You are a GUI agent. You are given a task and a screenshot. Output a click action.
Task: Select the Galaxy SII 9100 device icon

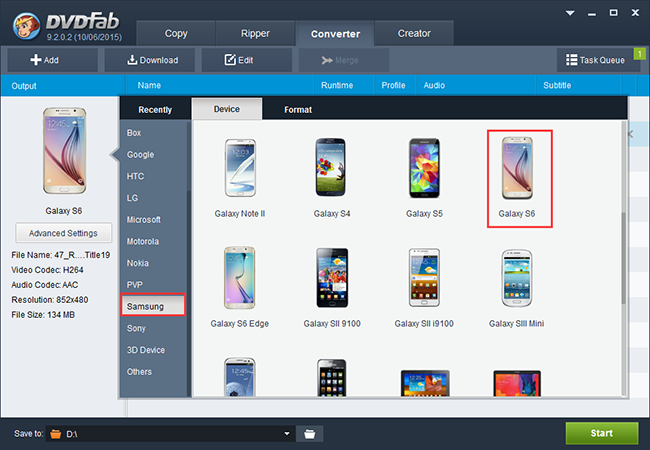[332, 278]
